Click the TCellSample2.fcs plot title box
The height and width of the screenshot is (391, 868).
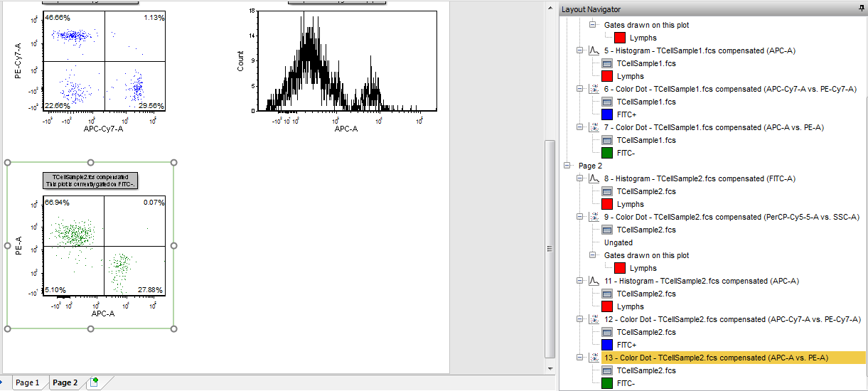[x=90, y=180]
